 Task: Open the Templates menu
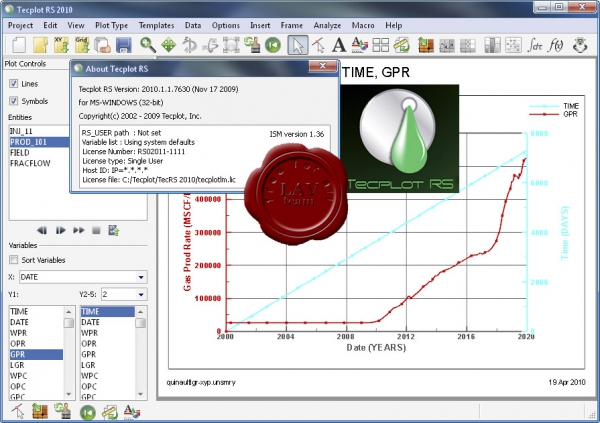coord(156,26)
